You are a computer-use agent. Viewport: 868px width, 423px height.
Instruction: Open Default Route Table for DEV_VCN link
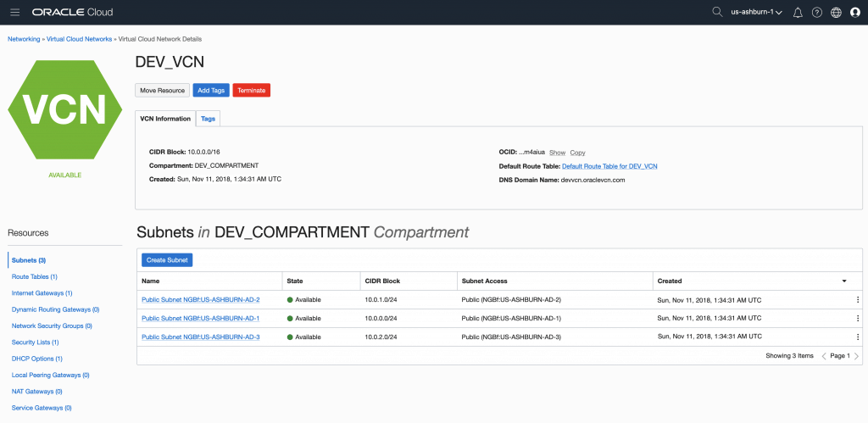609,166
